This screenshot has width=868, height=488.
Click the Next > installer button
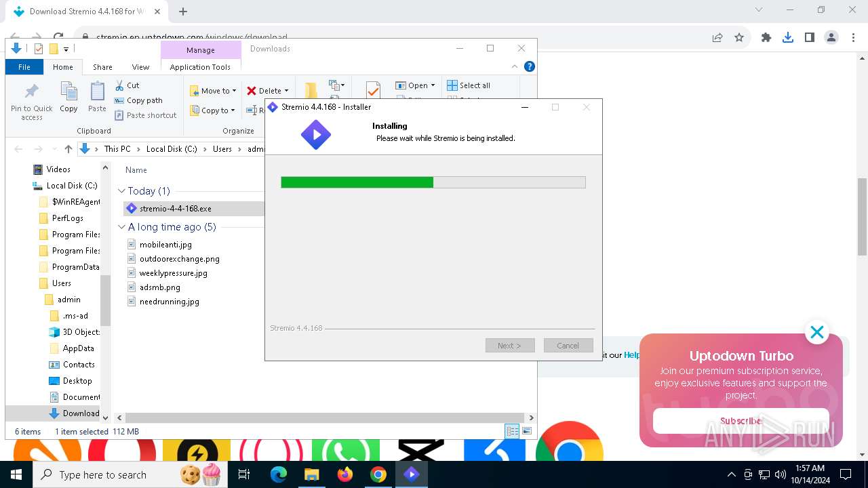pos(510,346)
